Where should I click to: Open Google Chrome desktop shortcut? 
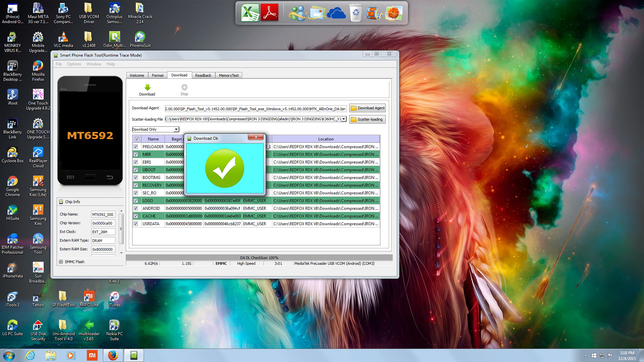[12, 186]
